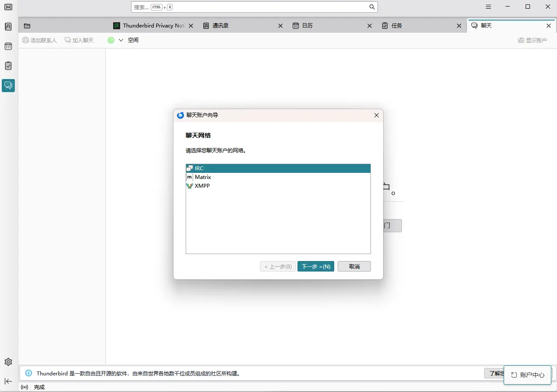Click 添加联系人 toolbar button
The height and width of the screenshot is (392, 557).
tap(40, 40)
